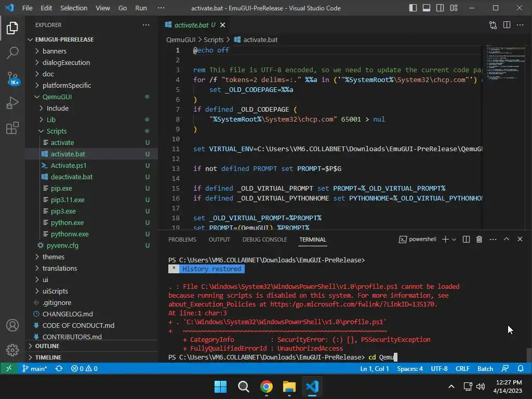Image resolution: width=532 pixels, height=399 pixels.
Task: Open the Manage gear icon
Action: 12,350
